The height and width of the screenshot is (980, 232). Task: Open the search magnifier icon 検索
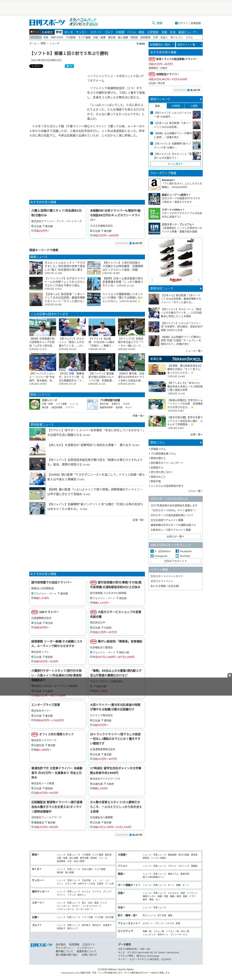point(154,23)
